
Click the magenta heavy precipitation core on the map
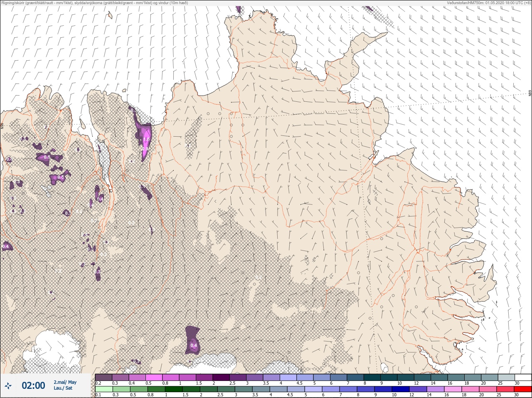coord(145,143)
